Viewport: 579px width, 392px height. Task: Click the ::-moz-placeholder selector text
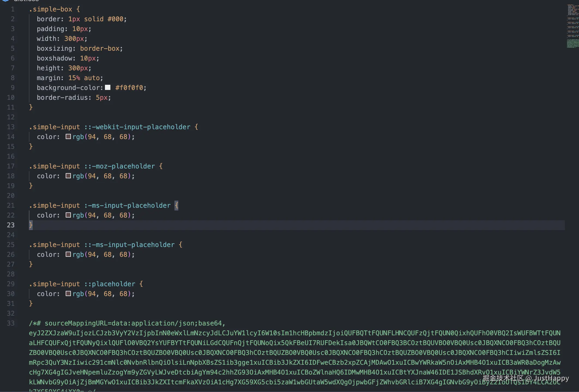[119, 166]
